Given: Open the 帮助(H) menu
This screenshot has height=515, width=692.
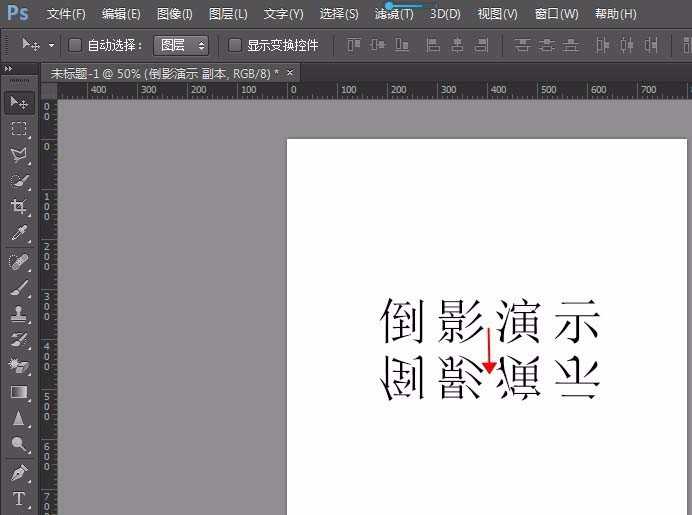Looking at the screenshot, I should (x=615, y=14).
